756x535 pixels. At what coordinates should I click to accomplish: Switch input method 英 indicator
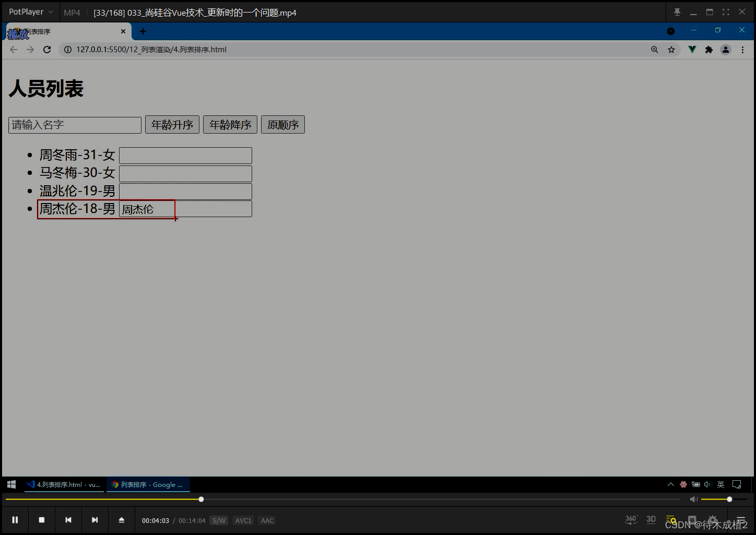[720, 484]
